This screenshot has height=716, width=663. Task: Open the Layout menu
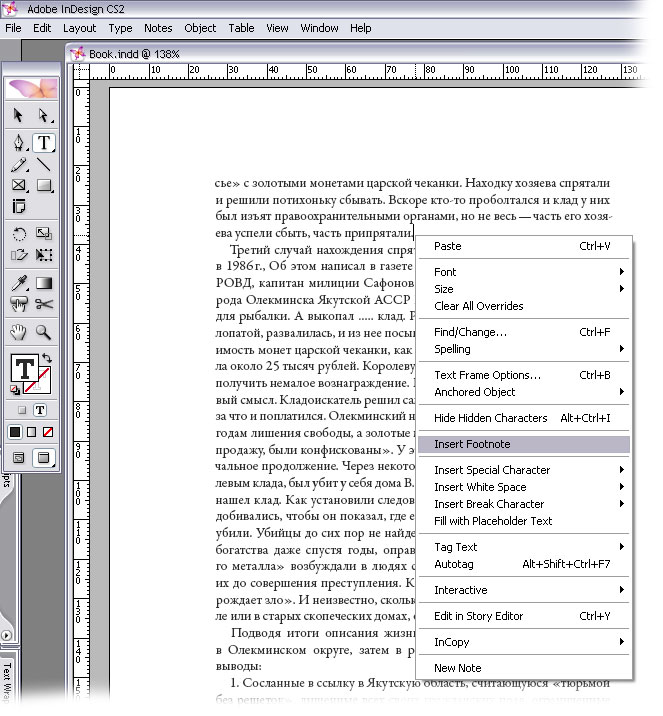pyautogui.click(x=79, y=28)
